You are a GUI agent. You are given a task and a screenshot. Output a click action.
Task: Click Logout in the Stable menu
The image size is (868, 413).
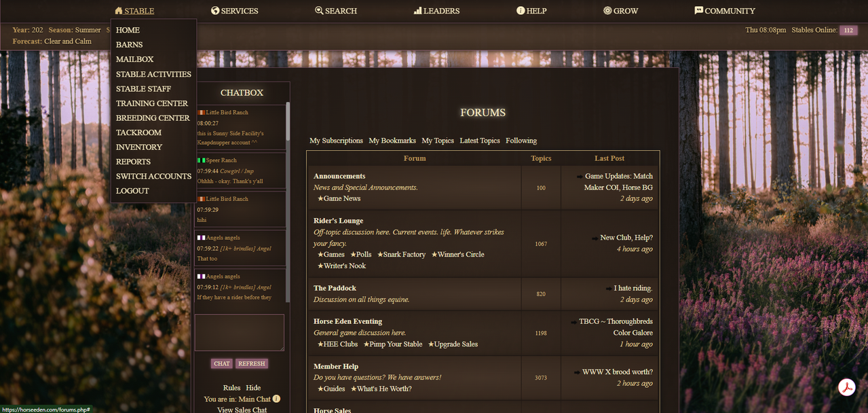132,191
